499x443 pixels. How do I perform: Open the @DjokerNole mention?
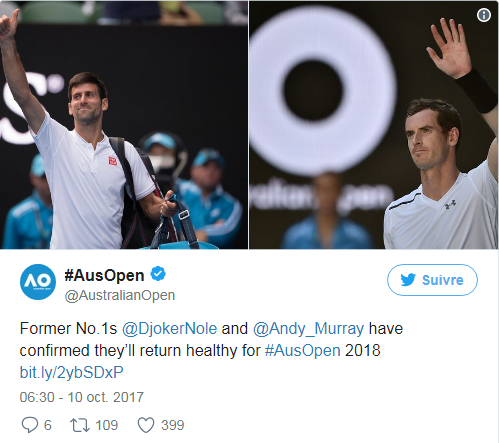[169, 329]
